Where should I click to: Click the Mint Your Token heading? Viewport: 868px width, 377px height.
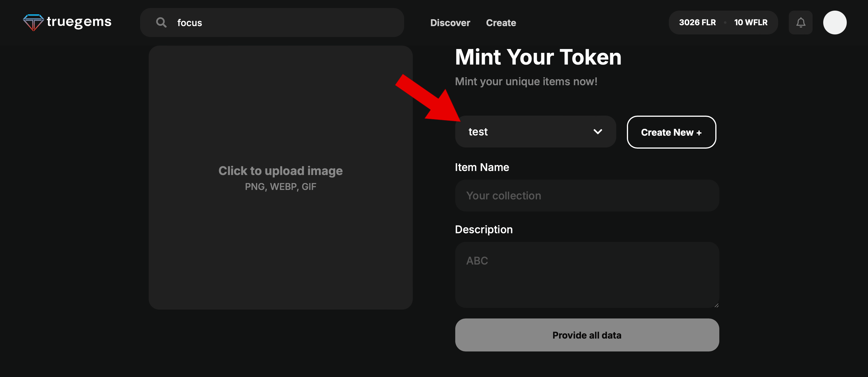pos(538,57)
